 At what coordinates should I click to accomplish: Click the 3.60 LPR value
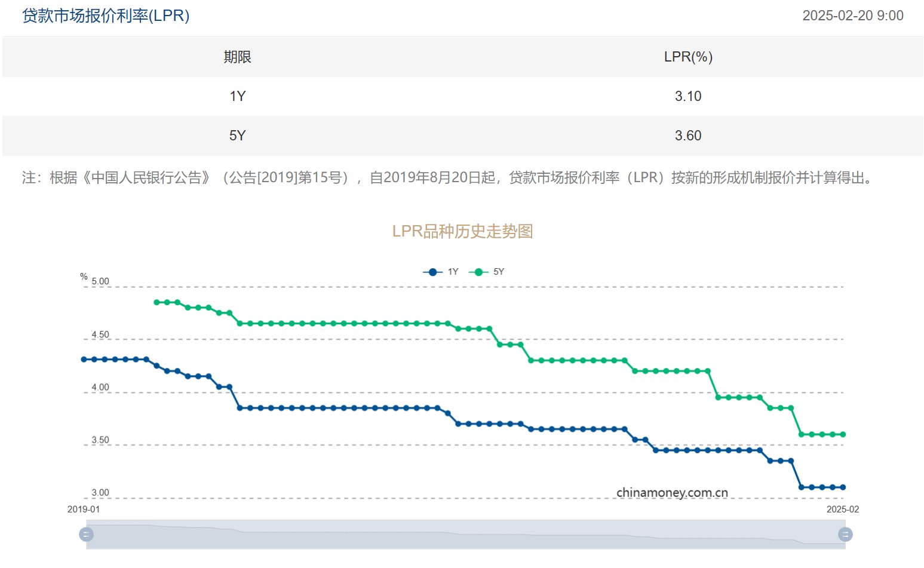687,136
